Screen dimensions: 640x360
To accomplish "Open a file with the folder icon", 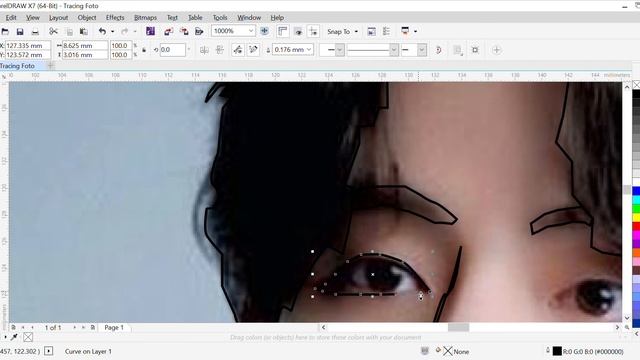I will point(5,31).
